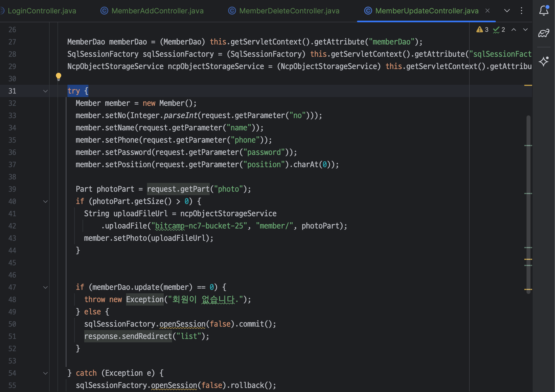Open the Notifications bell panel
Image resolution: width=555 pixels, height=392 pixels.
(544, 11)
